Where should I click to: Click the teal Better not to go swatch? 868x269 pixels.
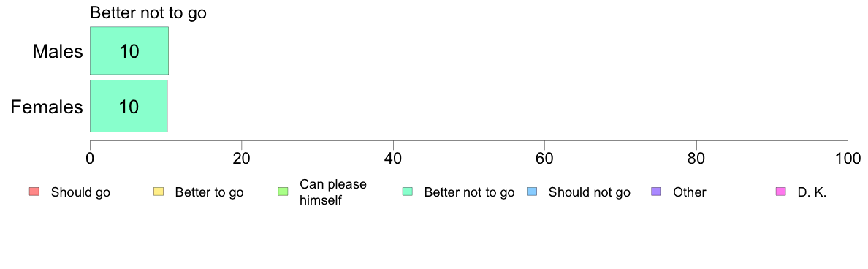click(x=408, y=192)
